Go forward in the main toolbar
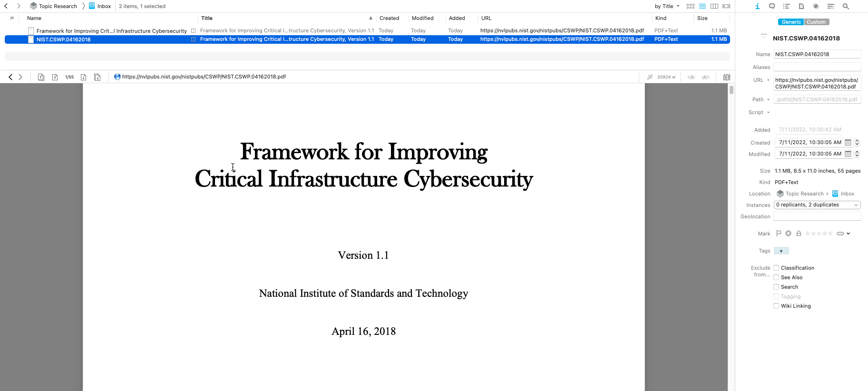 pyautogui.click(x=19, y=6)
